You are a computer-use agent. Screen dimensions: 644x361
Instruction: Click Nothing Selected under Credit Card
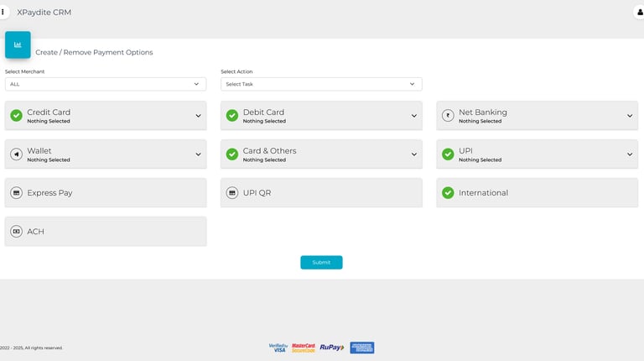49,121
